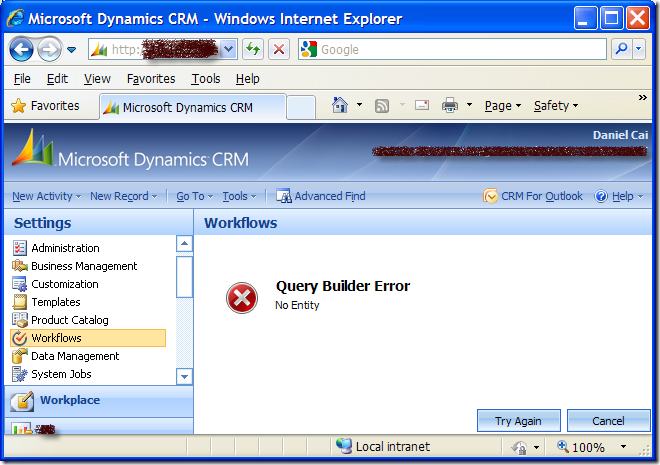
Task: Select Workflows in Settings
Action: pos(88,338)
